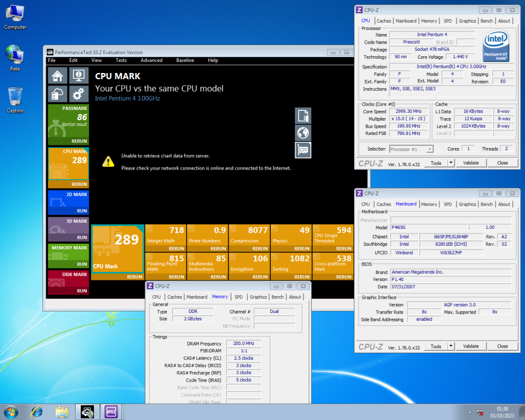
Task: Launch Internet Explorer from the taskbar
Action: [x=37, y=412]
